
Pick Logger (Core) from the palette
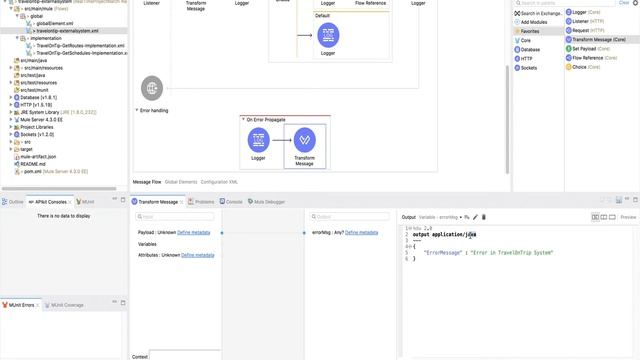click(x=583, y=12)
